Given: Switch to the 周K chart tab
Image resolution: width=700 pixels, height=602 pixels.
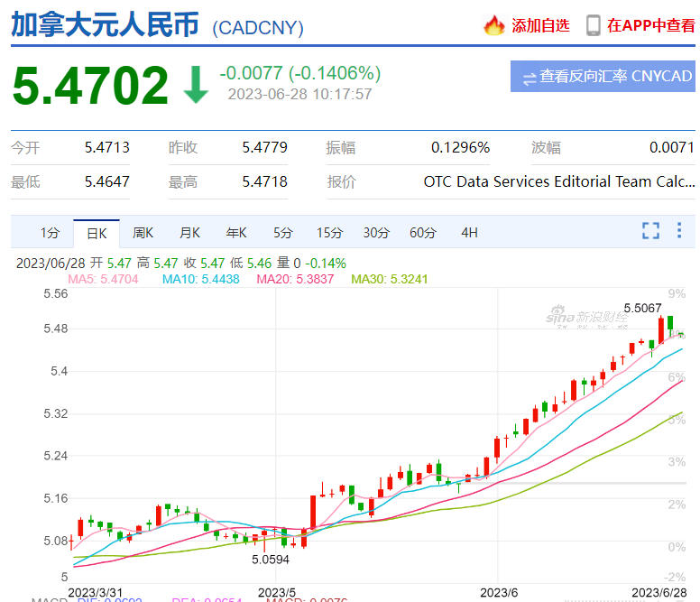Looking at the screenshot, I should coord(143,233).
